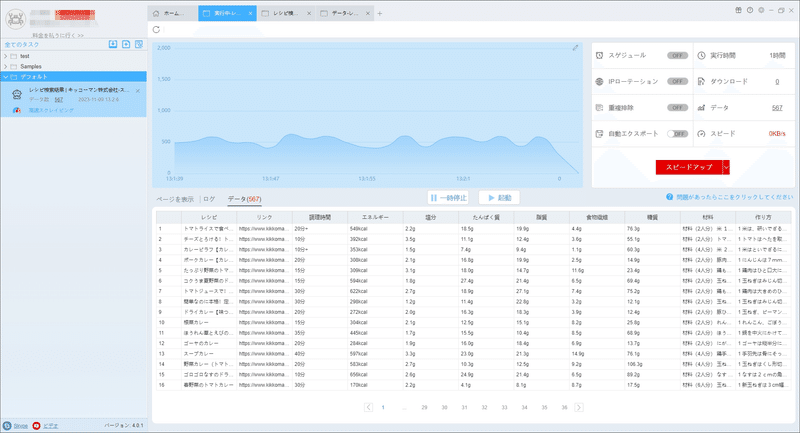Enable the IPローテーション switch
Screen dimensions: 800x433
coord(678,82)
